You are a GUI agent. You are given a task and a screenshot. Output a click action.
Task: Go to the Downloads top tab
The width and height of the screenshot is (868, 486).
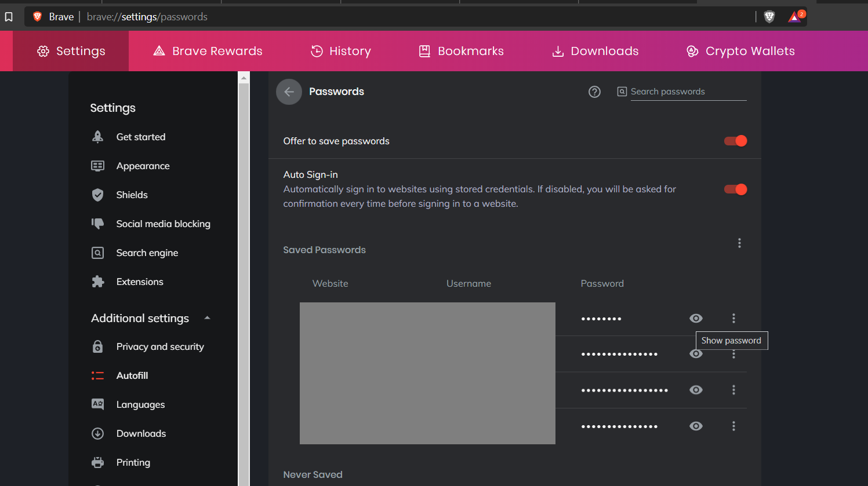pyautogui.click(x=595, y=51)
